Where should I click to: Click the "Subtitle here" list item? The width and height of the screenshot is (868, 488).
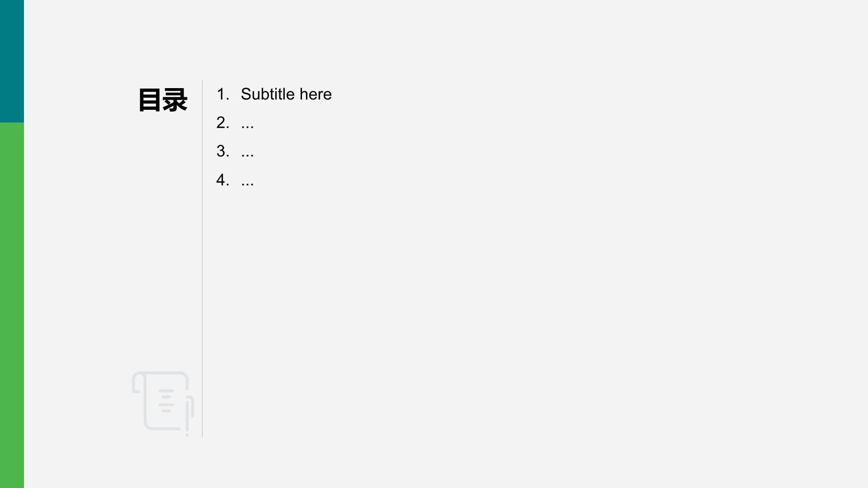[x=286, y=94]
